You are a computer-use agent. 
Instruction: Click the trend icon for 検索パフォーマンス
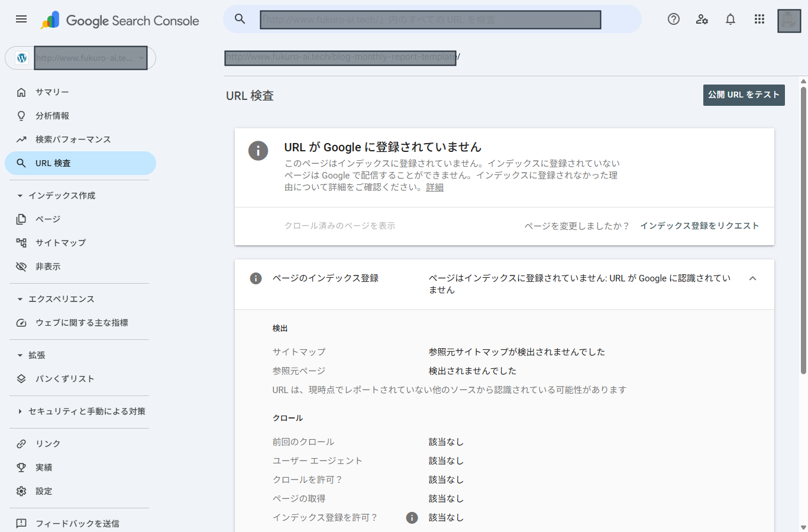pos(21,140)
